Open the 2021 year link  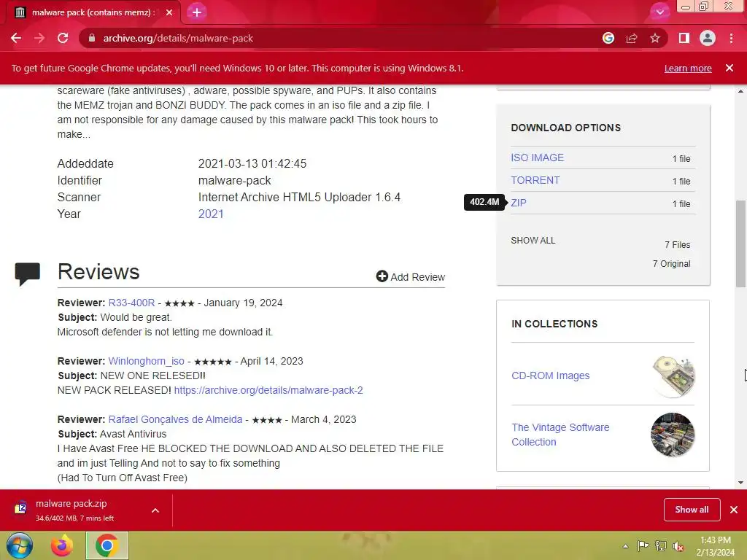click(x=211, y=214)
